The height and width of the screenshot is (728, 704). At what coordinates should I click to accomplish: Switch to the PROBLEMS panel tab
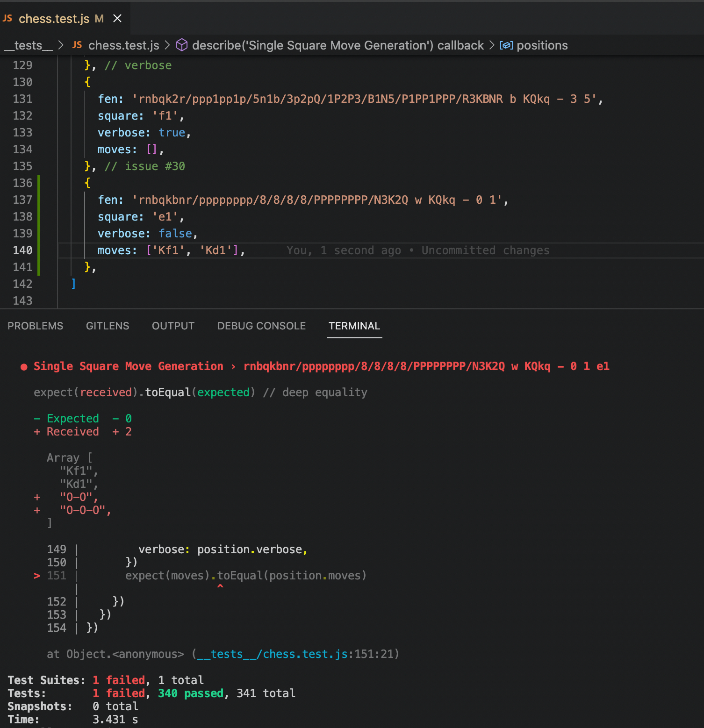(35, 326)
